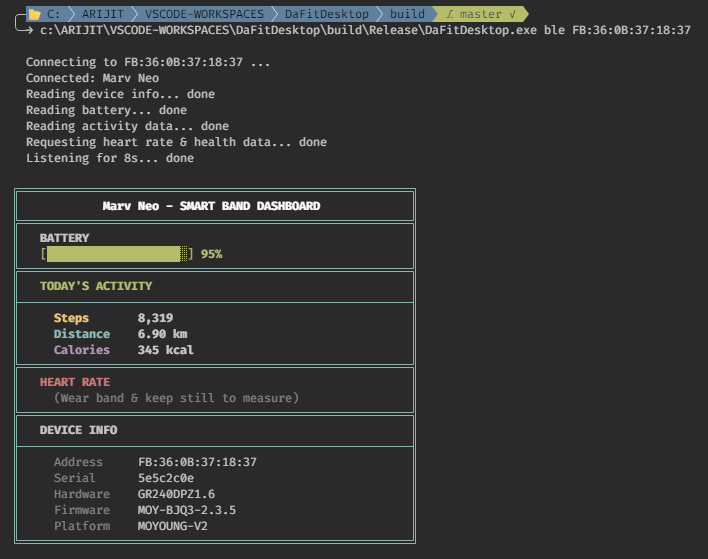Screen dimensions: 708x559
Task: Click the 'Calories' label
Action: [82, 350]
